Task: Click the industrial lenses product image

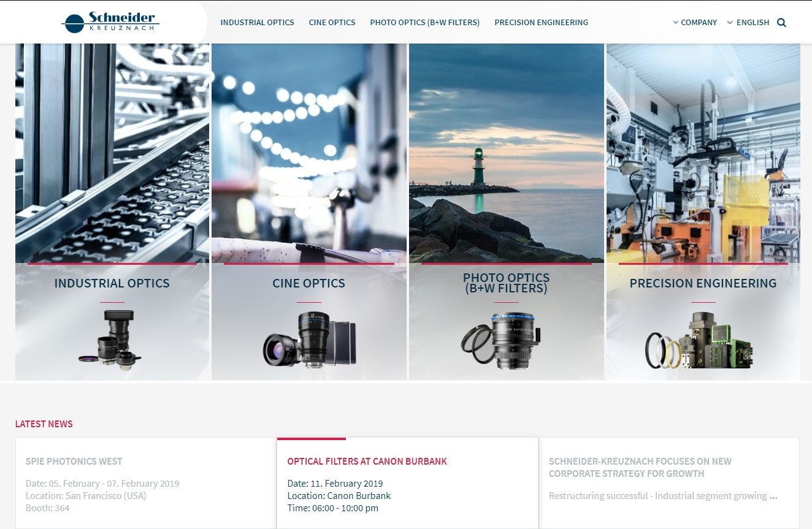Action: click(110, 340)
